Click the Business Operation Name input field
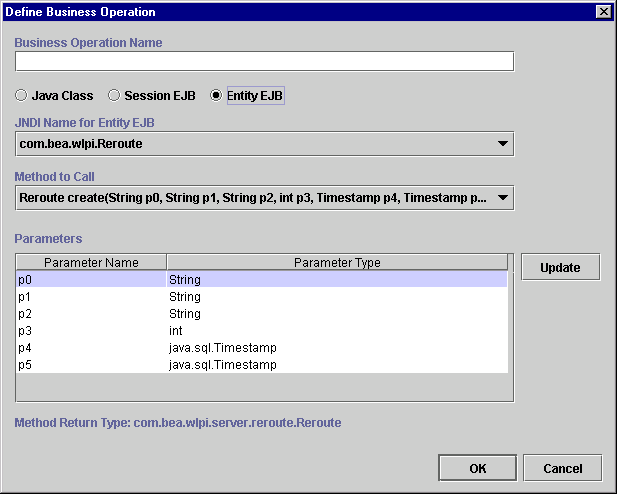This screenshot has width=617, height=494. (x=264, y=61)
